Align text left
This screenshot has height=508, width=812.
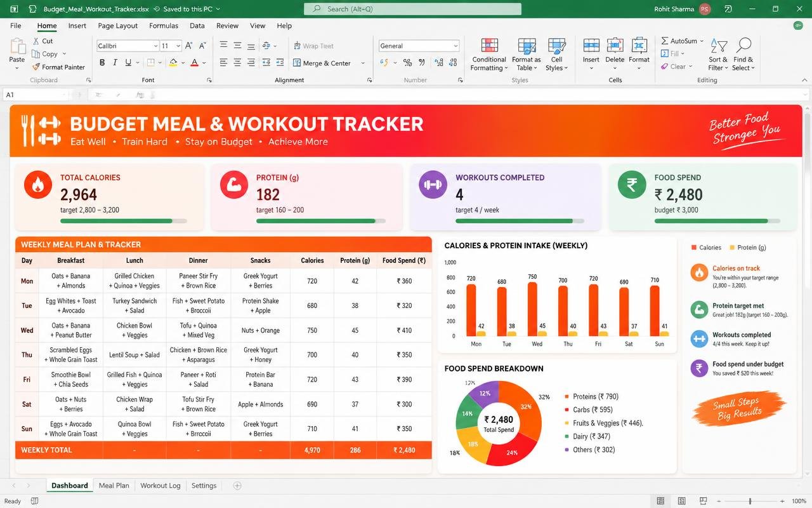(x=223, y=63)
